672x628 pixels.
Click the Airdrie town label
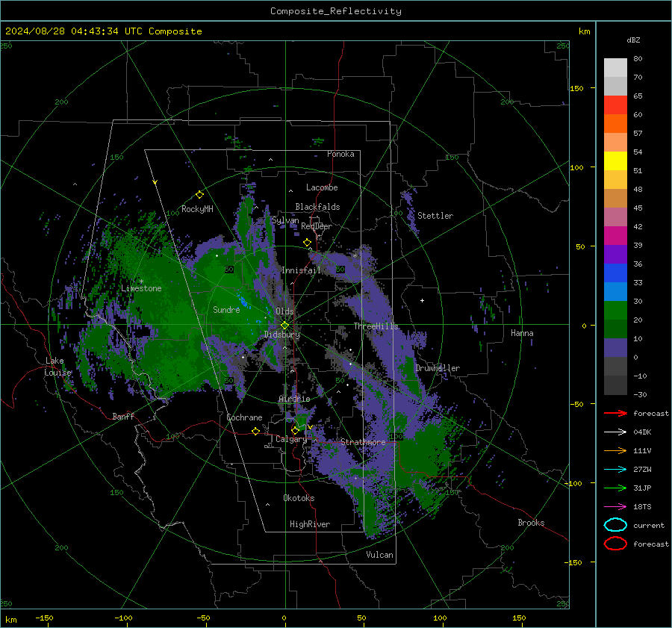[x=294, y=399]
